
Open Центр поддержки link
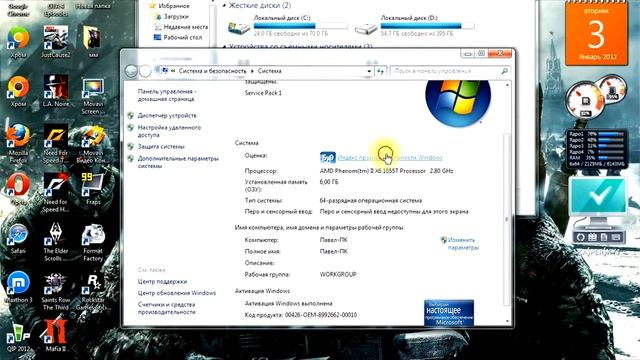tap(162, 282)
